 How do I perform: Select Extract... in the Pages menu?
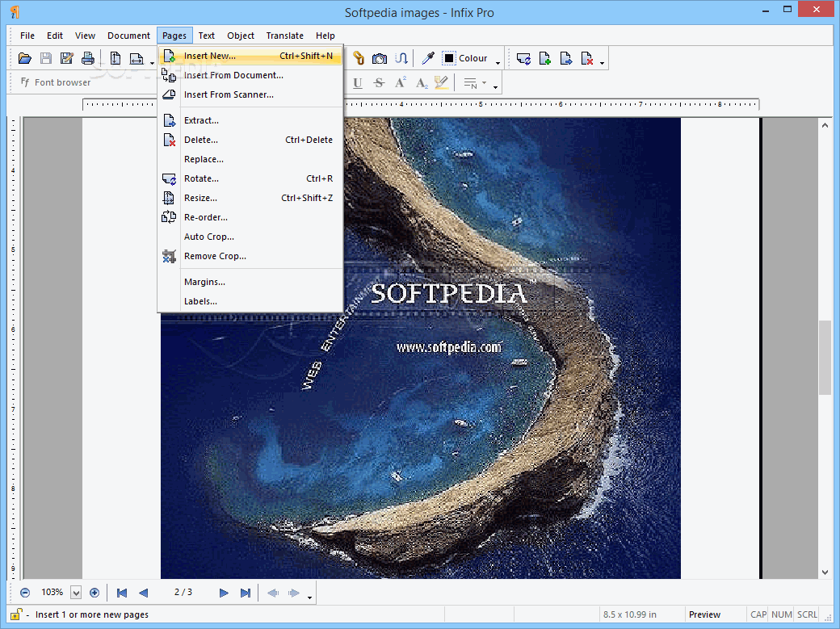[x=250, y=120]
